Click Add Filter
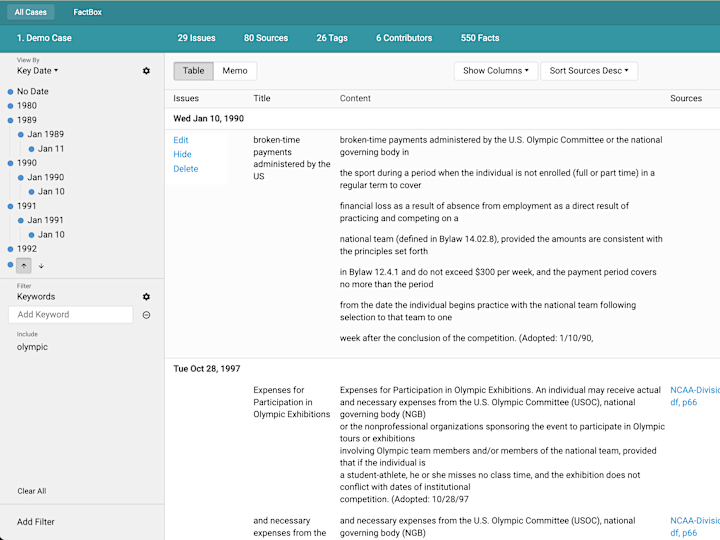The width and height of the screenshot is (720, 540). tap(36, 522)
